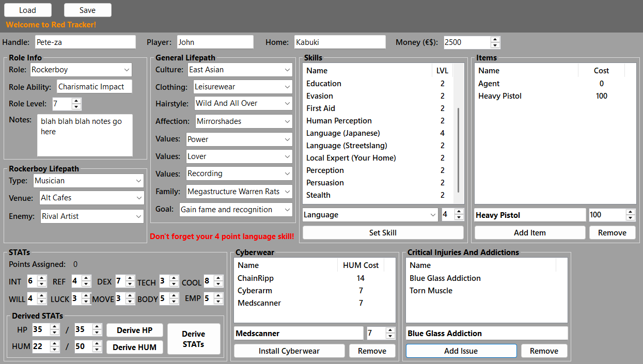The image size is (643, 364).
Task: Click the cyberwear HUM cost stepper
Action: click(x=381, y=334)
